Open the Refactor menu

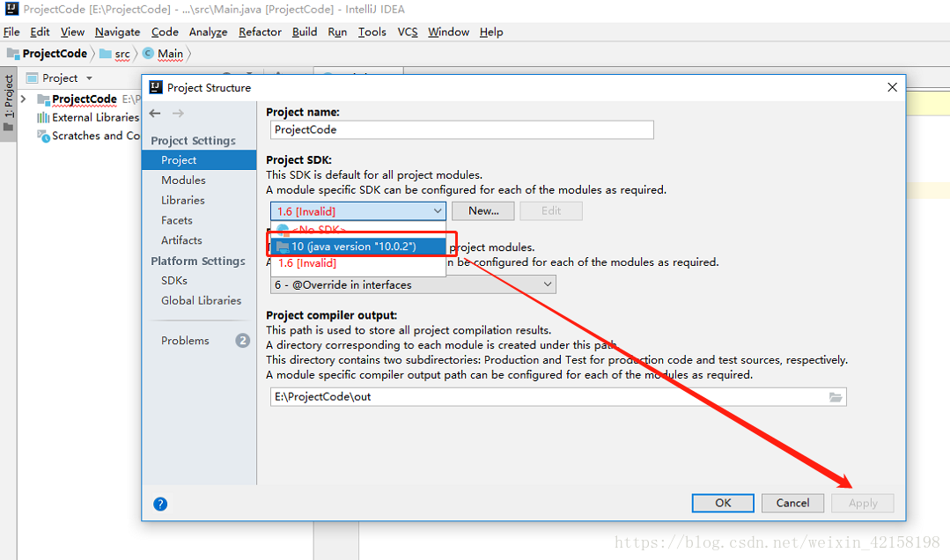[x=259, y=32]
